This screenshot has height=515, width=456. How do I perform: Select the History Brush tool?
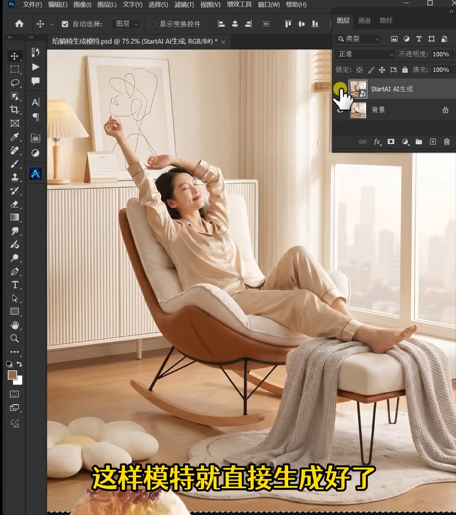[14, 191]
